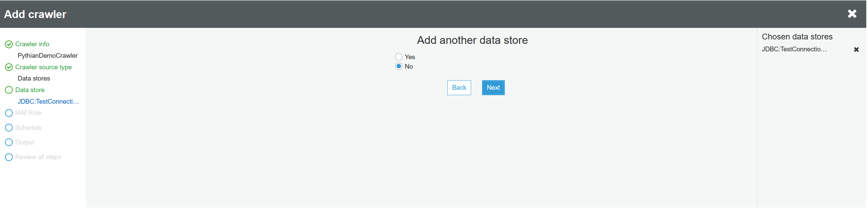Click JDBC:TestConnectio… entry under Chosen data stores
868x208 pixels.
click(794, 49)
